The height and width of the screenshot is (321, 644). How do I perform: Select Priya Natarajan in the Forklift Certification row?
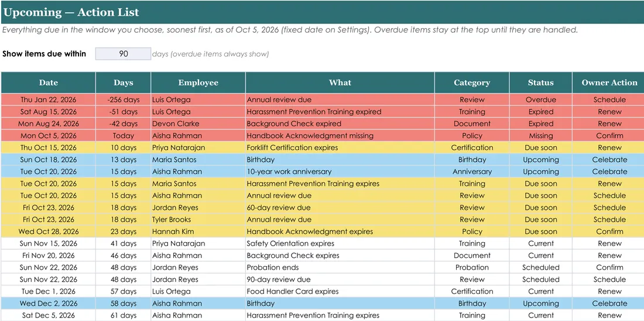pyautogui.click(x=198, y=147)
